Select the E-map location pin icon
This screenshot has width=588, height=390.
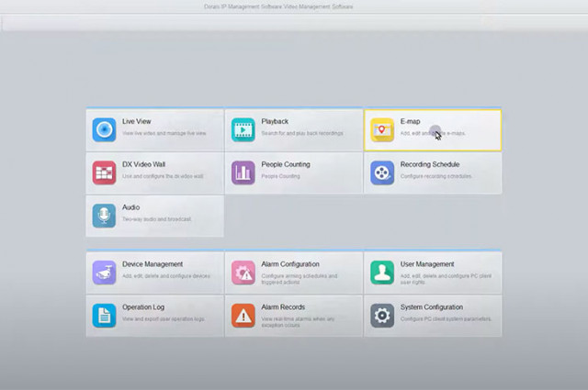tap(382, 129)
